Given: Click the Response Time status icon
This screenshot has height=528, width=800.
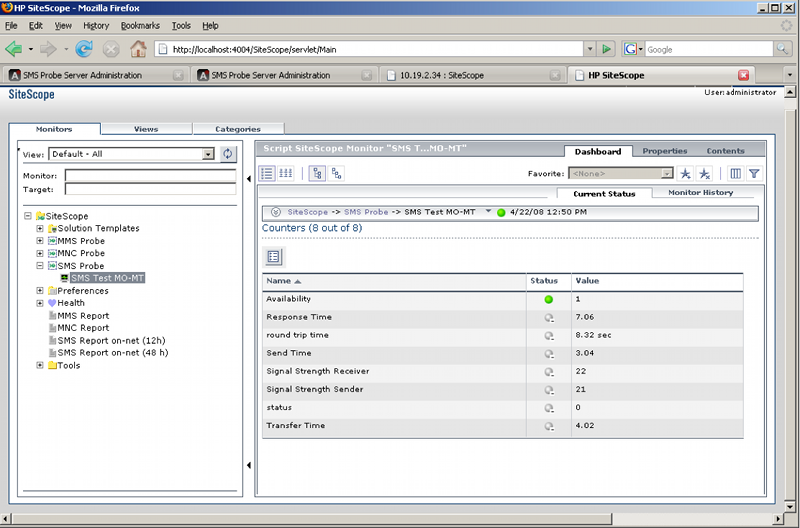Looking at the screenshot, I should [548, 318].
